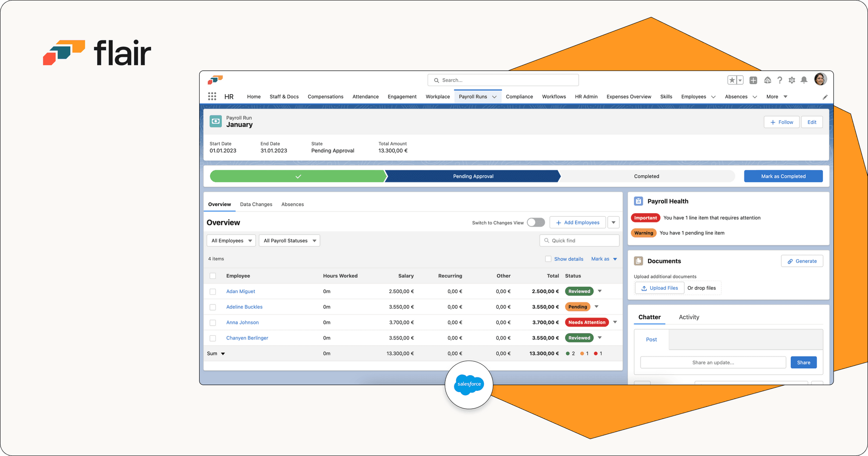
Task: Click the Share button
Action: click(x=803, y=363)
